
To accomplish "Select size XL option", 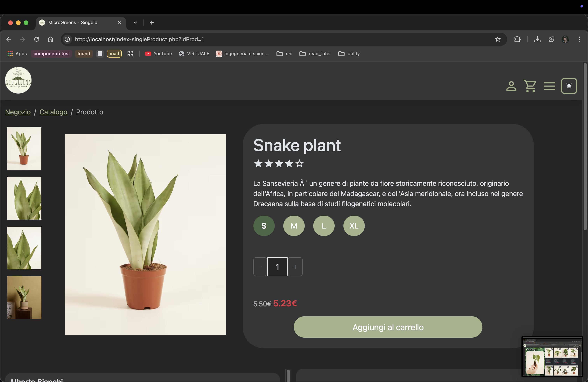I will pyautogui.click(x=354, y=226).
